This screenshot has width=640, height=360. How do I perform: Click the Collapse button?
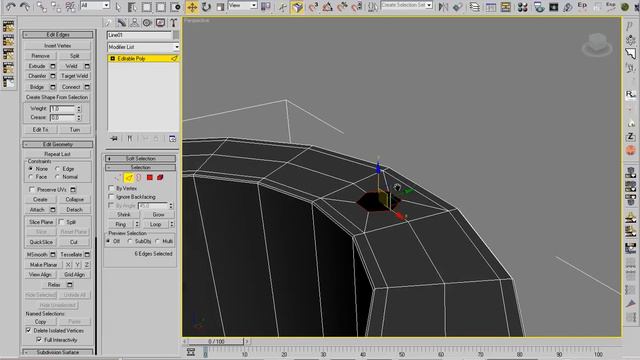(x=74, y=199)
